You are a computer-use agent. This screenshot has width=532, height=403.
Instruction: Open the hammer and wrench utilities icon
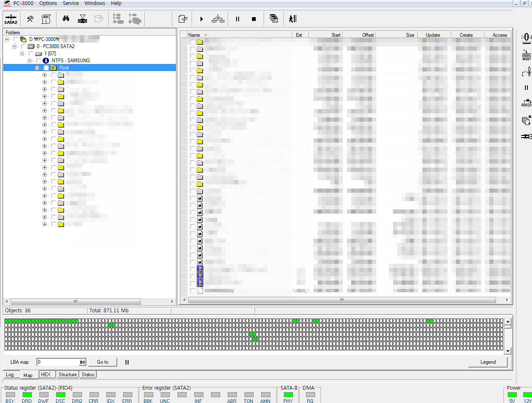click(30, 19)
